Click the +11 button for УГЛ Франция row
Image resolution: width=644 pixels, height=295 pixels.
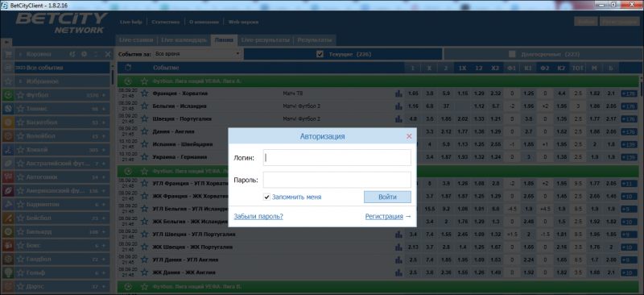point(629,183)
